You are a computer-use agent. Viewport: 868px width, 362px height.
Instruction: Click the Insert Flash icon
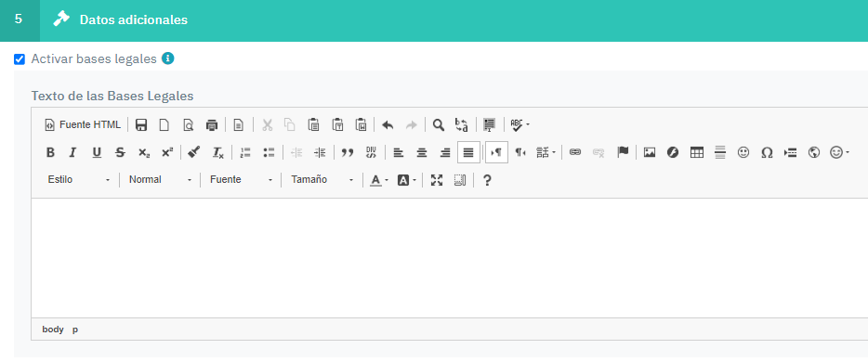673,152
